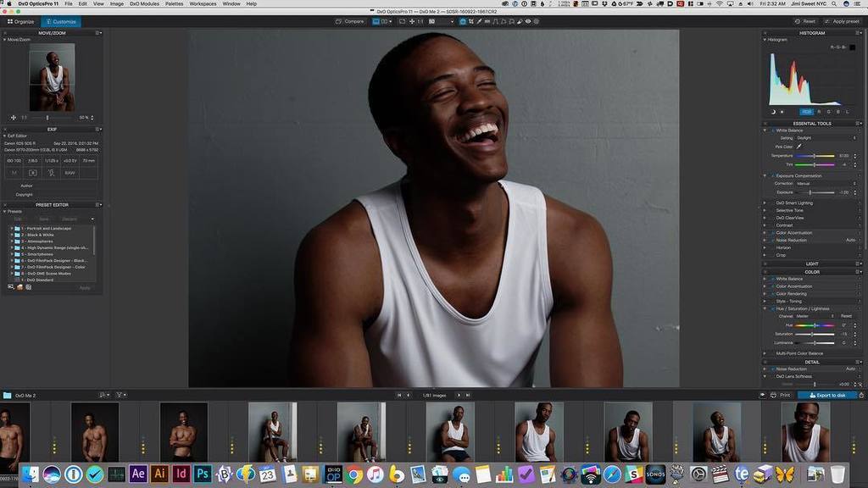
Task: Show shadow clipping with the moon icon
Action: point(773,112)
